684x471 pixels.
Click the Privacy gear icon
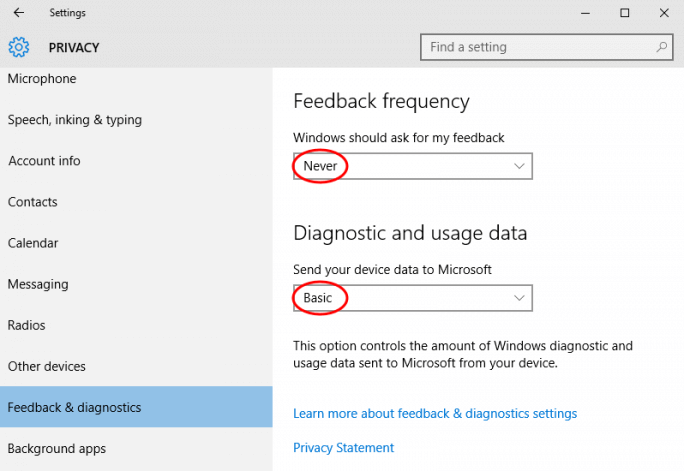pos(19,47)
